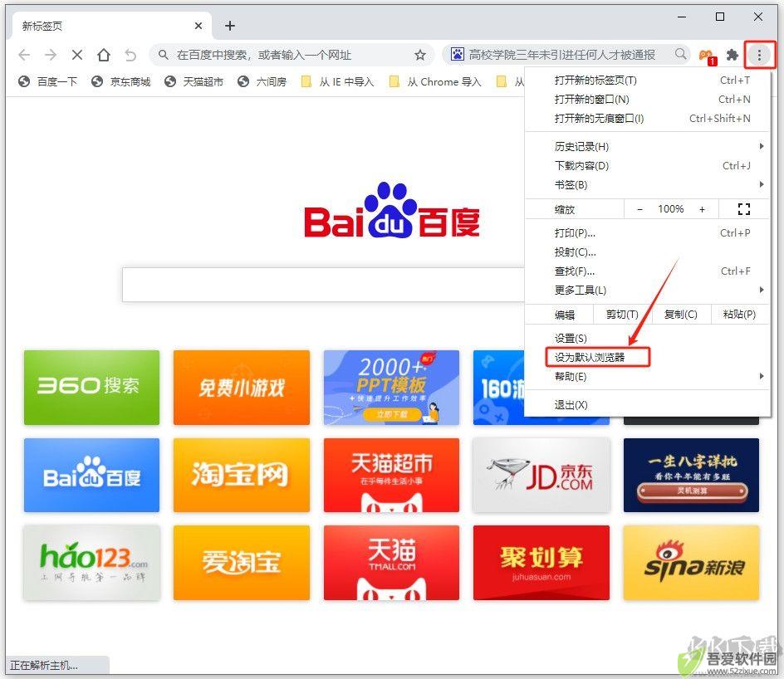The image size is (784, 679).
Task: Click the undo/restore closed tab icon
Action: point(130,55)
